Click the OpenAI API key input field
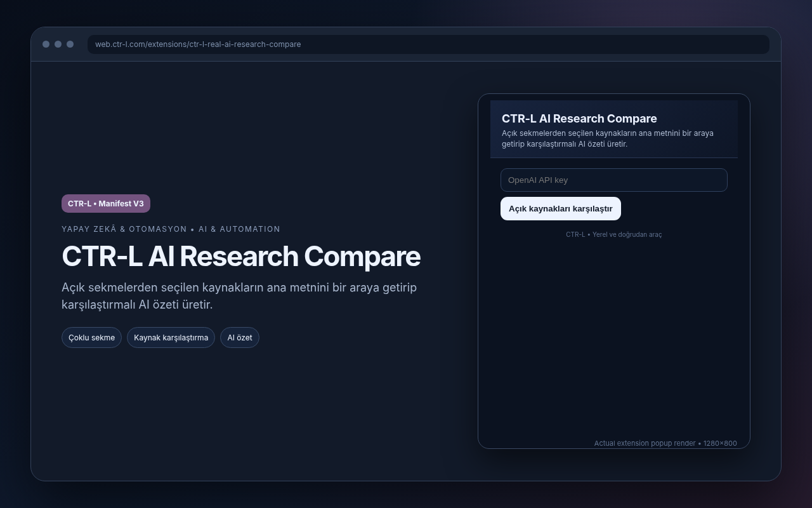The height and width of the screenshot is (508, 812). [x=613, y=180]
